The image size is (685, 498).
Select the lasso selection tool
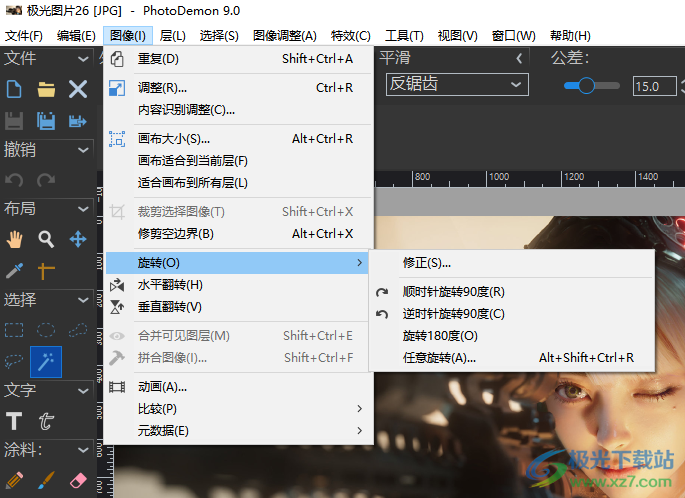click(x=14, y=362)
